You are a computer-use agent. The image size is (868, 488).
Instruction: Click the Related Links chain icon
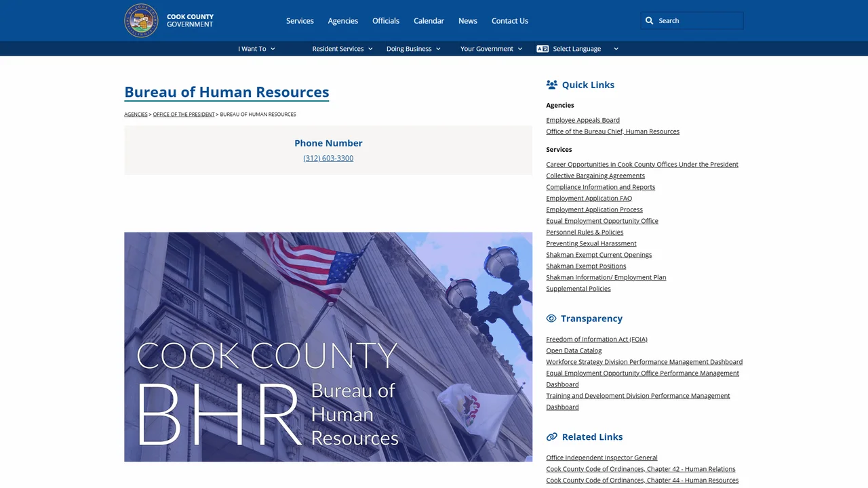click(552, 437)
